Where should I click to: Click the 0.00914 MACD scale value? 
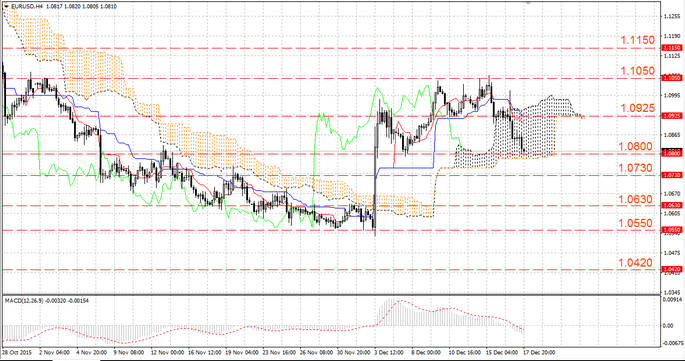672,300
